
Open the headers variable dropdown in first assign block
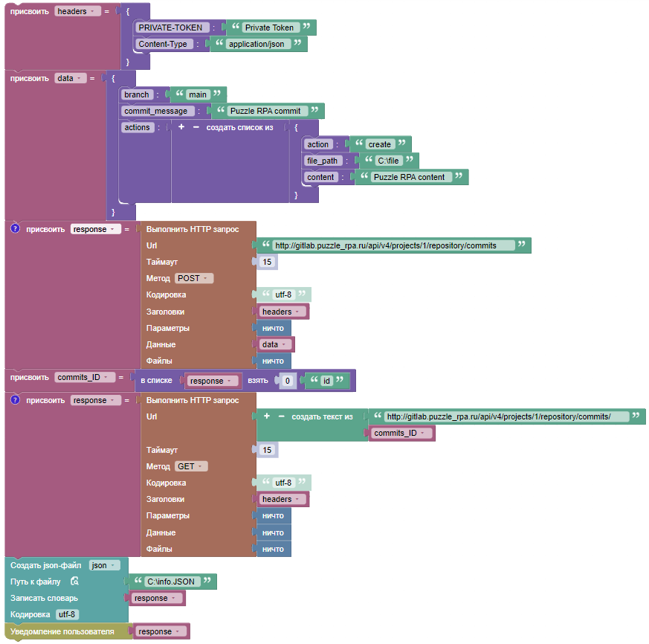77,11
